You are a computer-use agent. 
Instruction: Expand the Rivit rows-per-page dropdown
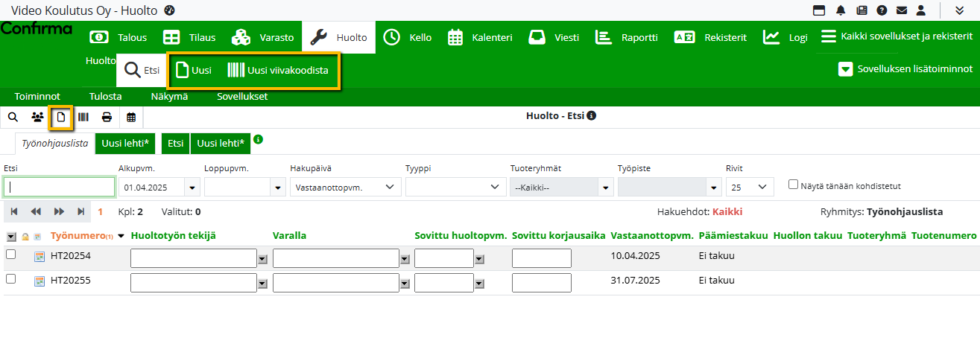coord(750,187)
